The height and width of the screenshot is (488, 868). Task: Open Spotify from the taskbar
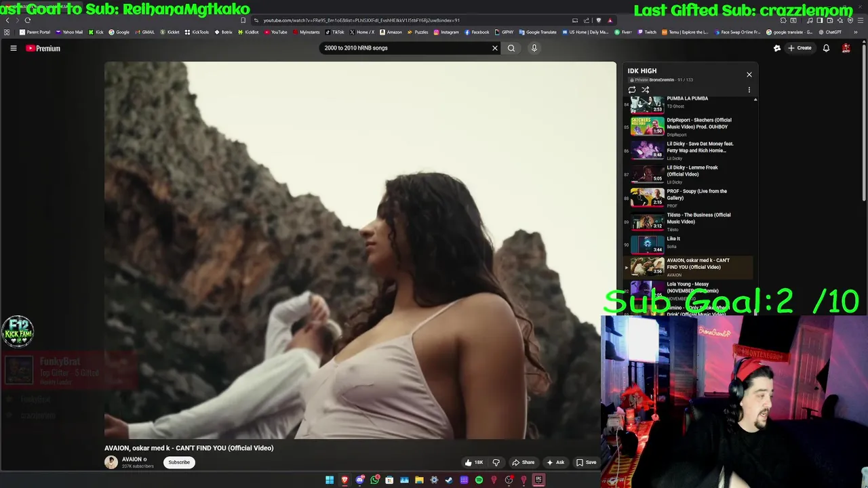[x=479, y=480]
